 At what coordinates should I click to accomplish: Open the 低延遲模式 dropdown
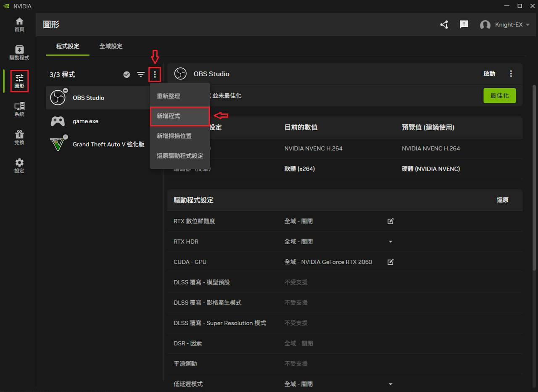pos(390,384)
